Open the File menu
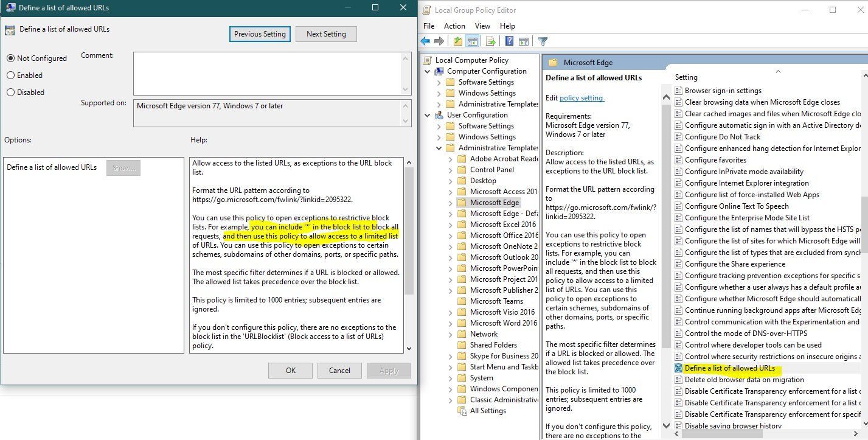 click(x=429, y=26)
